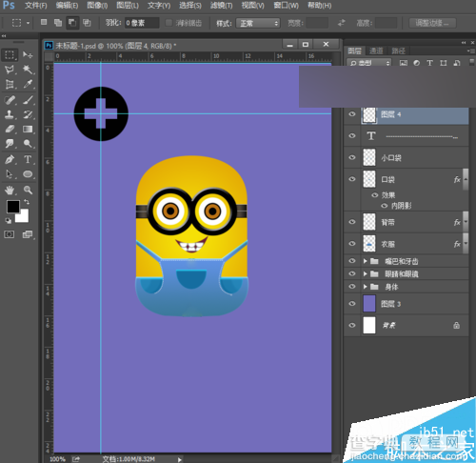Swap foreground and background colors
The height and width of the screenshot is (463, 476).
pyautogui.click(x=27, y=202)
